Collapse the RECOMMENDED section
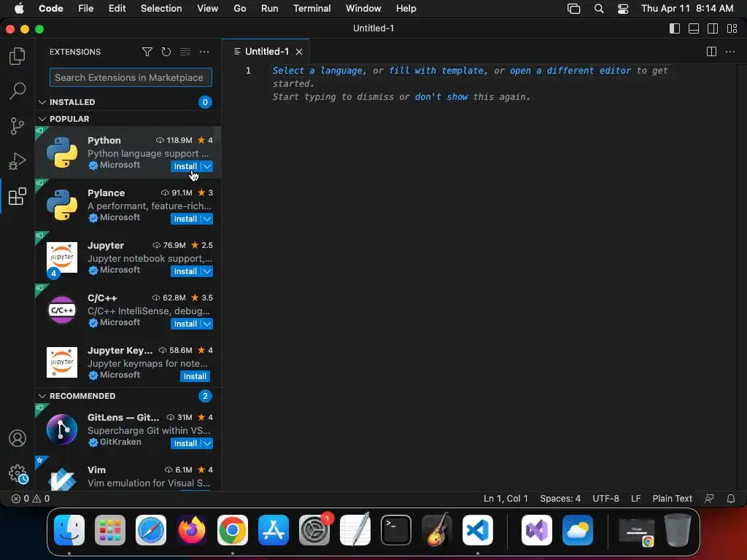747x560 pixels. click(x=42, y=396)
